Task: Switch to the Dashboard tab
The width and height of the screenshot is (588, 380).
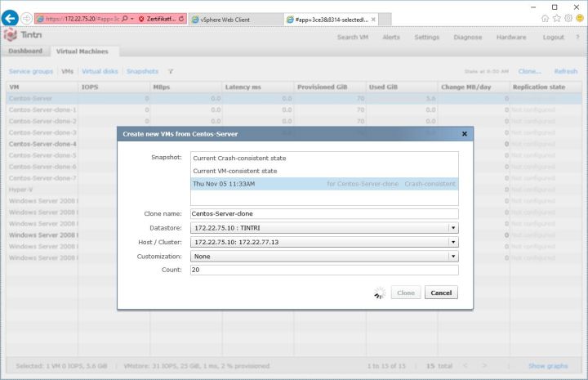Action: pyautogui.click(x=25, y=51)
